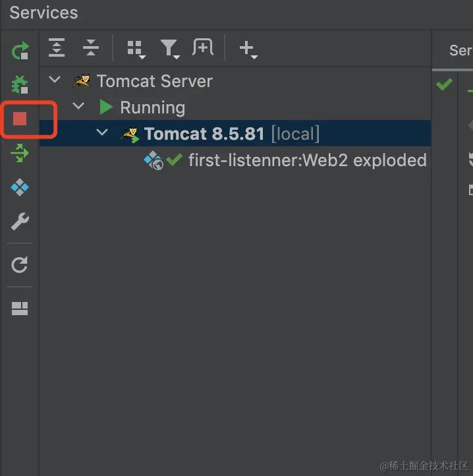Open the Filter dropdown in toolbar
Image resolution: width=473 pixels, height=476 pixels.
(170, 48)
